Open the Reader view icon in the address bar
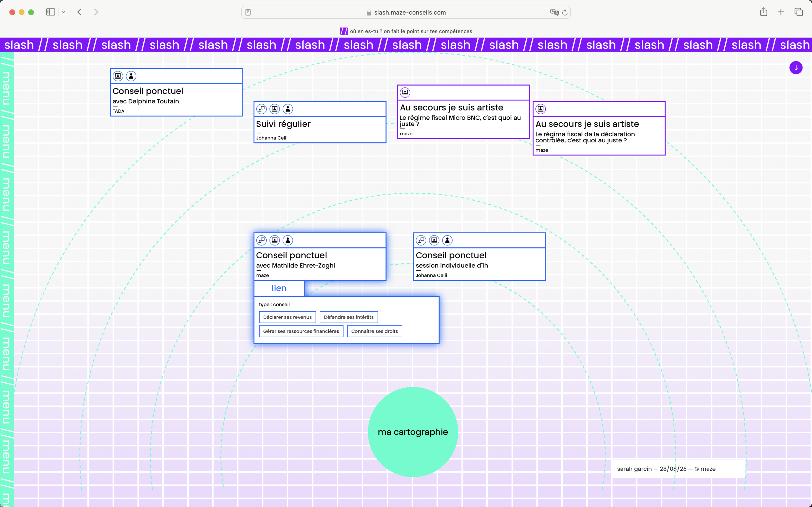812x507 pixels. 248,12
